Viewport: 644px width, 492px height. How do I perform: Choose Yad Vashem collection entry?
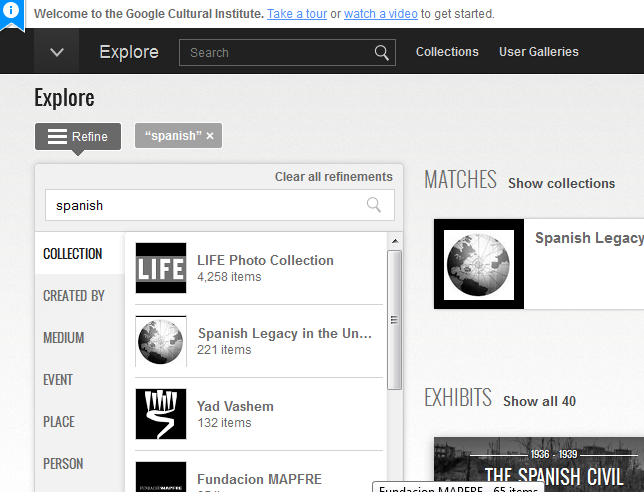(259, 414)
